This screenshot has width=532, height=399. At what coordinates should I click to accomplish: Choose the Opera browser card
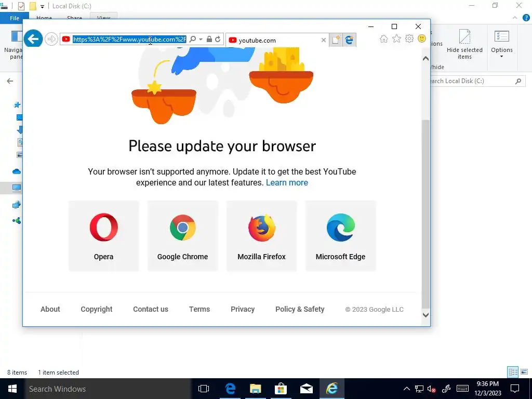(104, 236)
